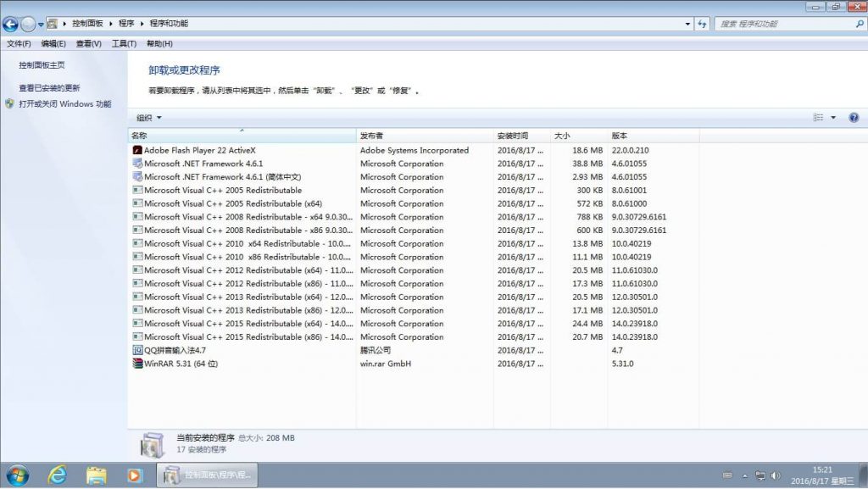Click icon of Visual C++ 2005 Redistributable
This screenshot has height=489, width=868.
(138, 190)
